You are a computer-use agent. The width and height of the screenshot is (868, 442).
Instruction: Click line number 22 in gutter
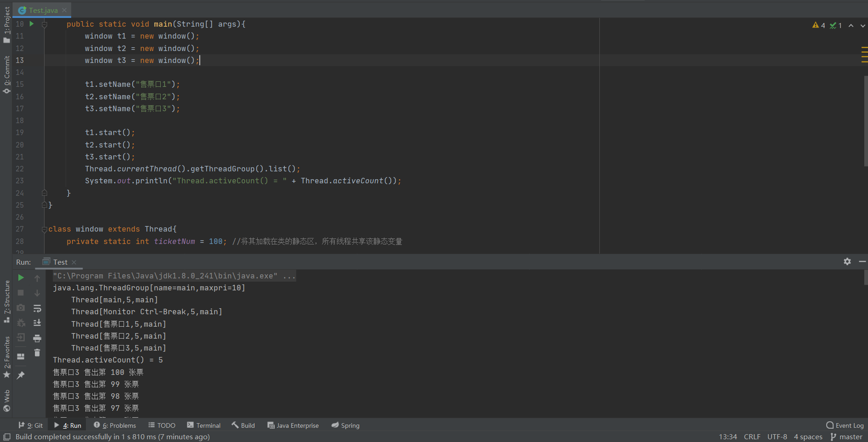[20, 169]
